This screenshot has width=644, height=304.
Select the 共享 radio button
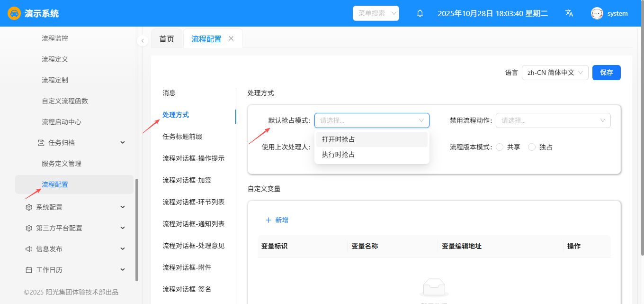(500, 147)
